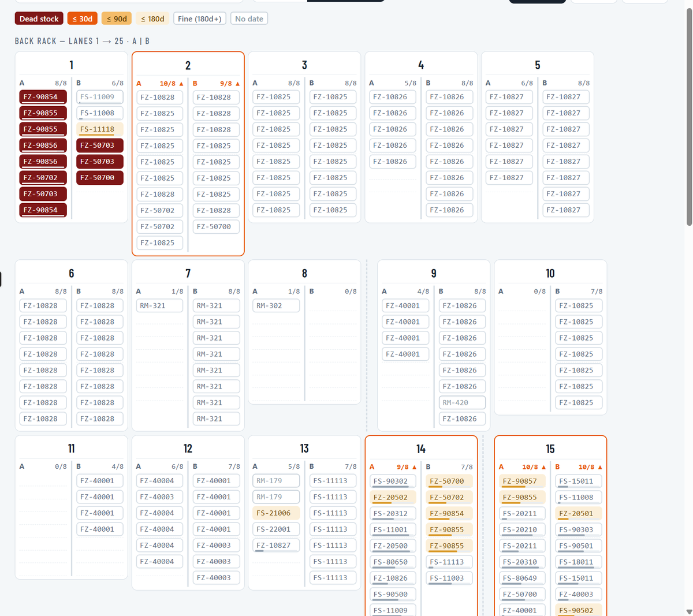Screen dimensions: 693x616
Task: Click pallet FS-80649 in lane 15 side A
Action: click(x=523, y=578)
